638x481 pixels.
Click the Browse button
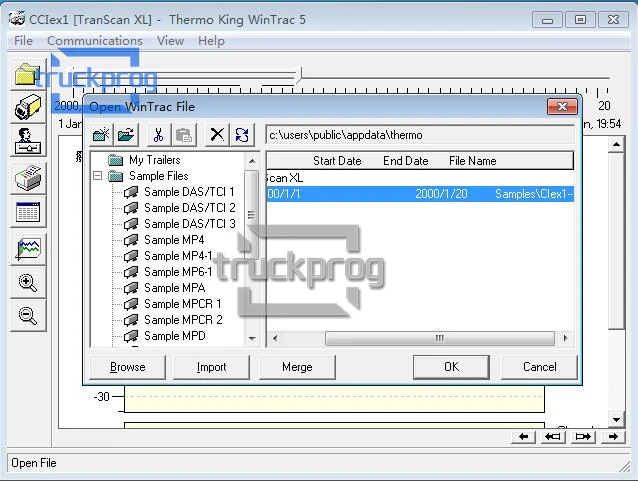(127, 367)
